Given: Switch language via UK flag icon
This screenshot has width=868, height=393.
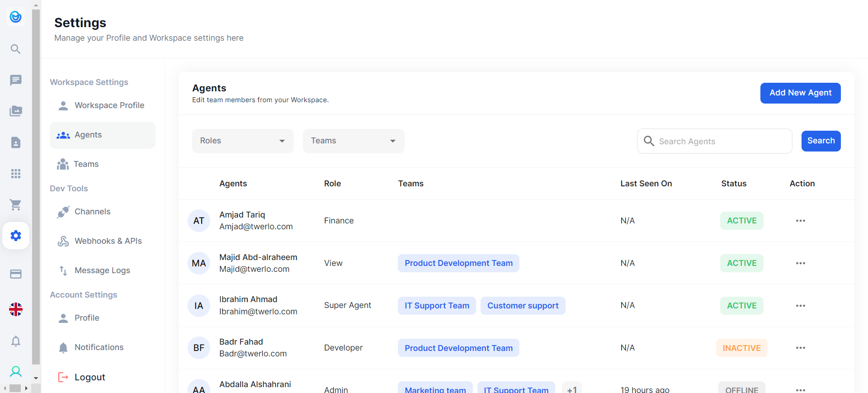Looking at the screenshot, I should (16, 309).
